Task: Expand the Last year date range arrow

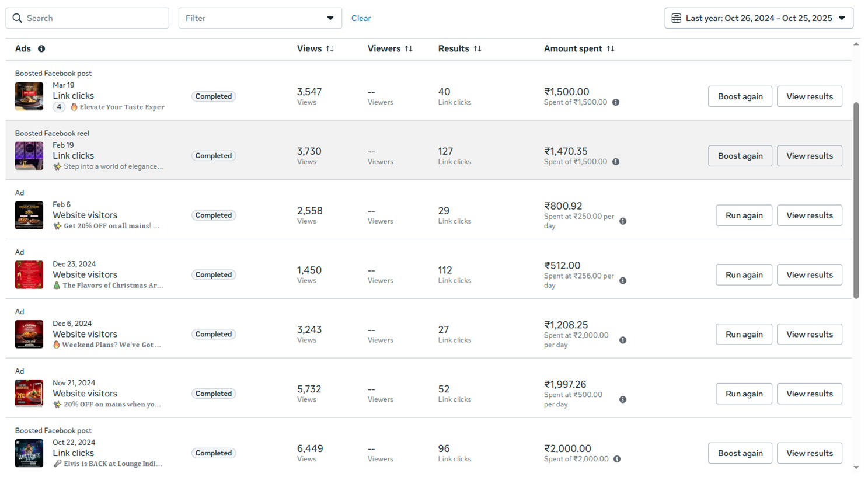Action: pyautogui.click(x=842, y=18)
